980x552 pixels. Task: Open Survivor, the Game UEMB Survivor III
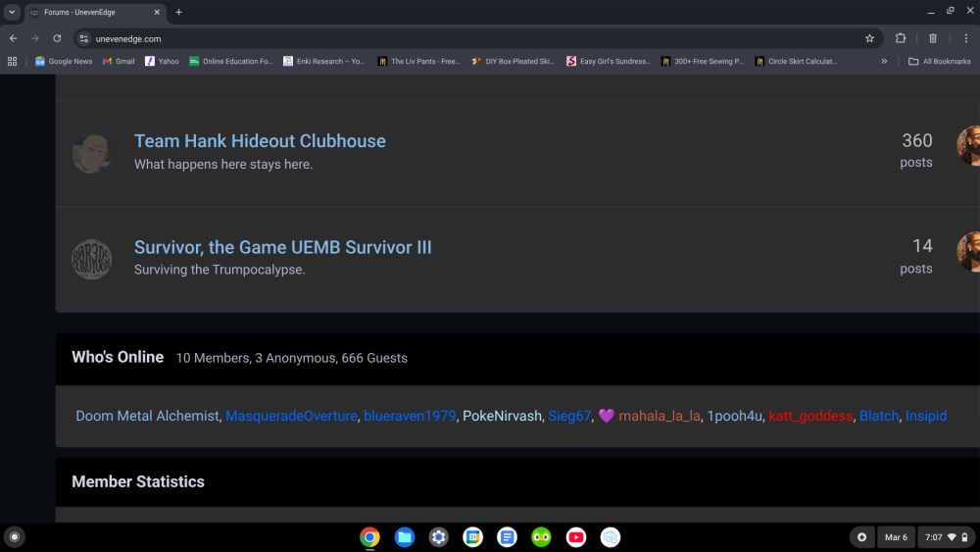point(282,247)
